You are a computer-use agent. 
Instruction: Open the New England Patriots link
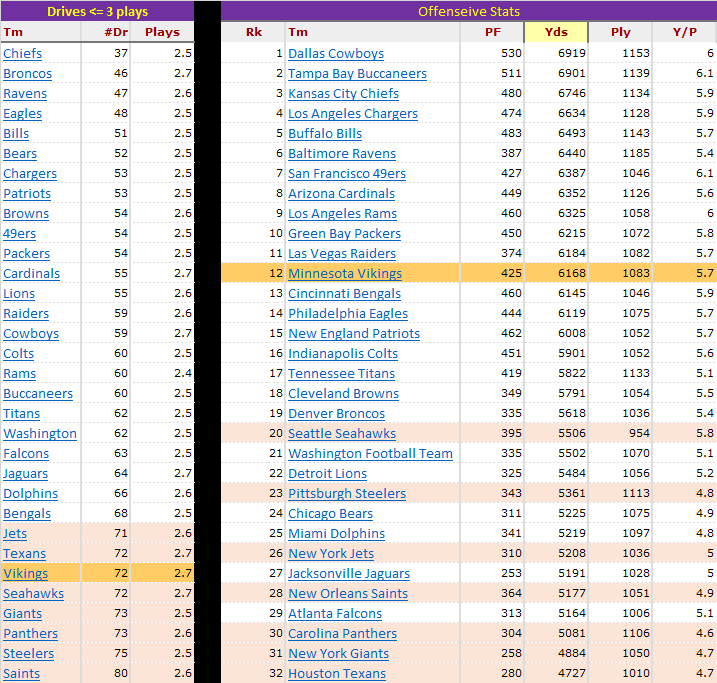[x=354, y=334]
